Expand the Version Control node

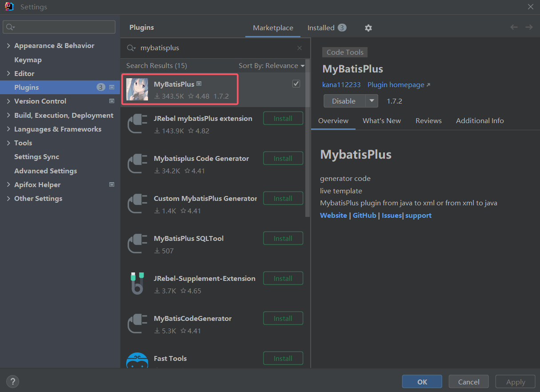[x=8, y=101]
